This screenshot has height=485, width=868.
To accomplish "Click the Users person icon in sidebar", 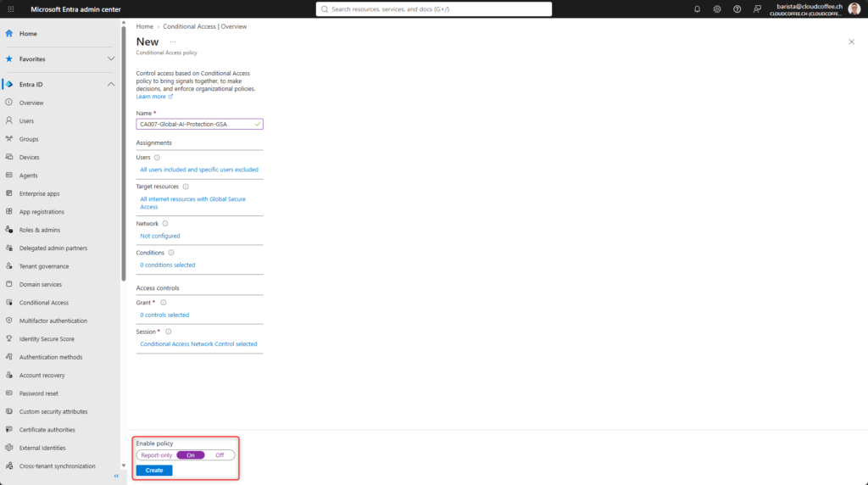I will pyautogui.click(x=8, y=120).
